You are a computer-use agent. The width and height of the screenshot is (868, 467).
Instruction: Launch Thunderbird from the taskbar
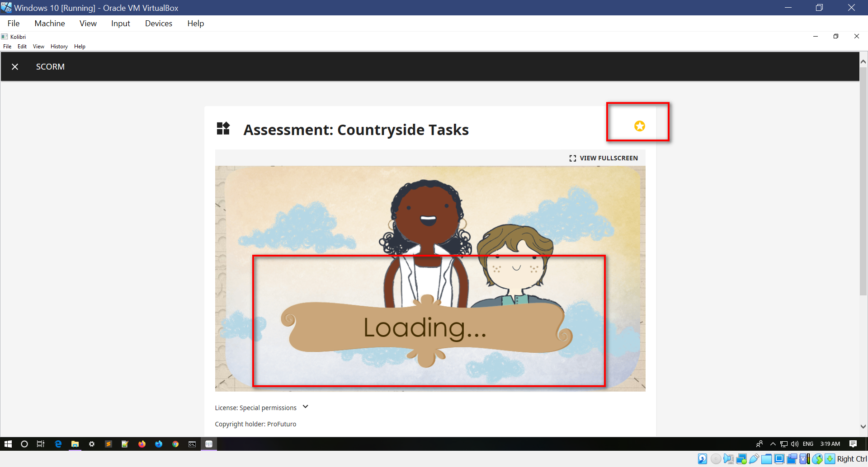point(159,444)
